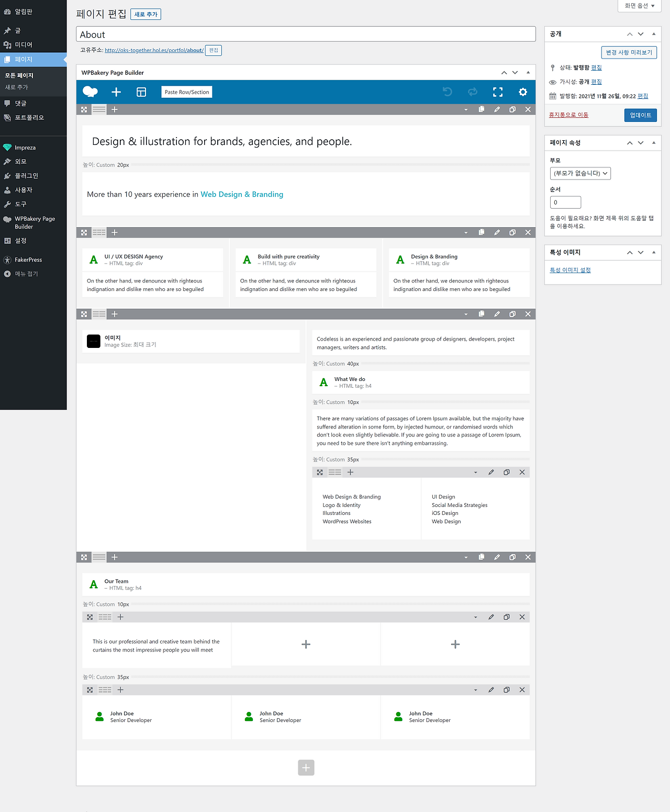The height and width of the screenshot is (812, 670).
Task: Change column layout of the first row
Action: [99, 109]
